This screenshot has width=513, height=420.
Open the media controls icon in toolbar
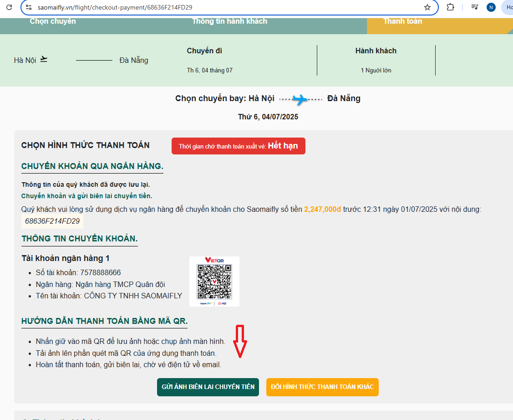click(474, 7)
